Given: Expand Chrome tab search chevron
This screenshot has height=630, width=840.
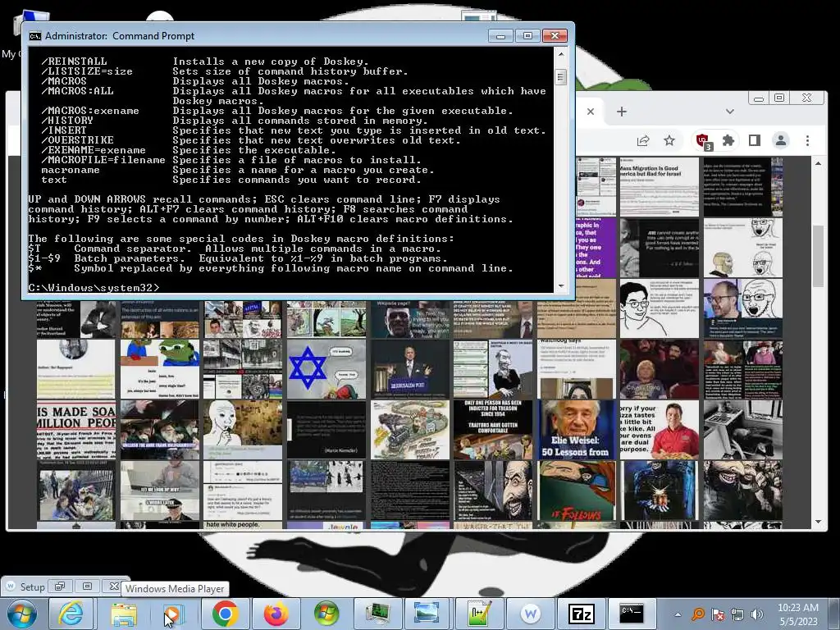Looking at the screenshot, I should tap(729, 112).
